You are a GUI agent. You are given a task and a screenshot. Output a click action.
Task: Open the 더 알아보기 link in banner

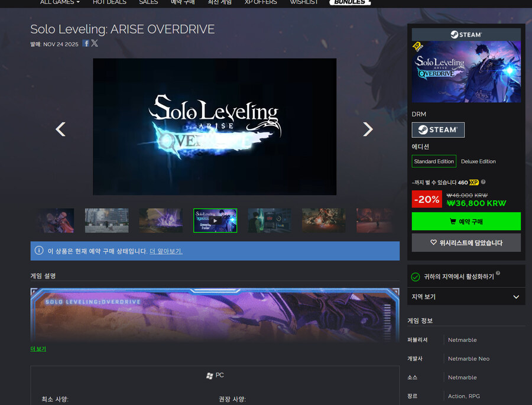coord(166,251)
